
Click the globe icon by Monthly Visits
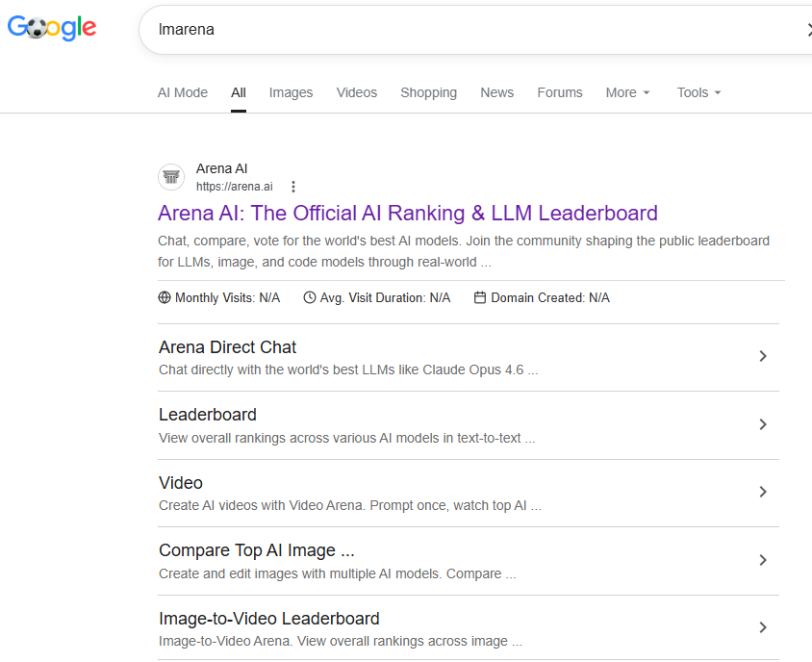[x=165, y=298]
